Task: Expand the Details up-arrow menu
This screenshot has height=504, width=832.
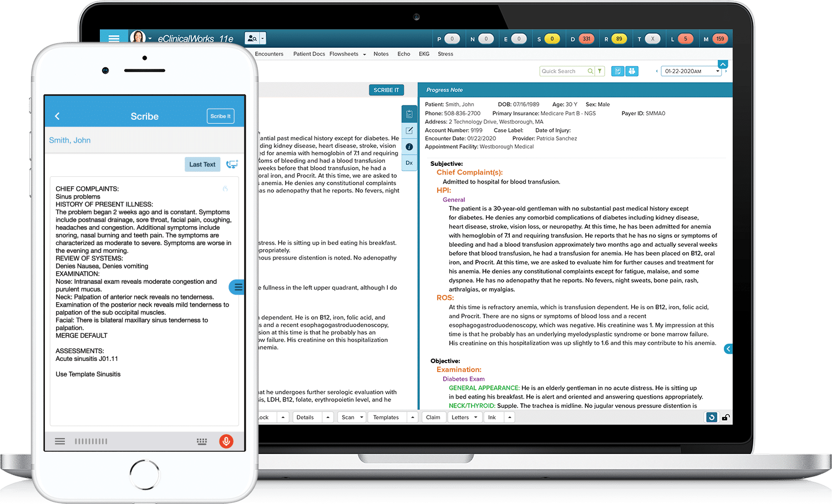Action: click(328, 418)
